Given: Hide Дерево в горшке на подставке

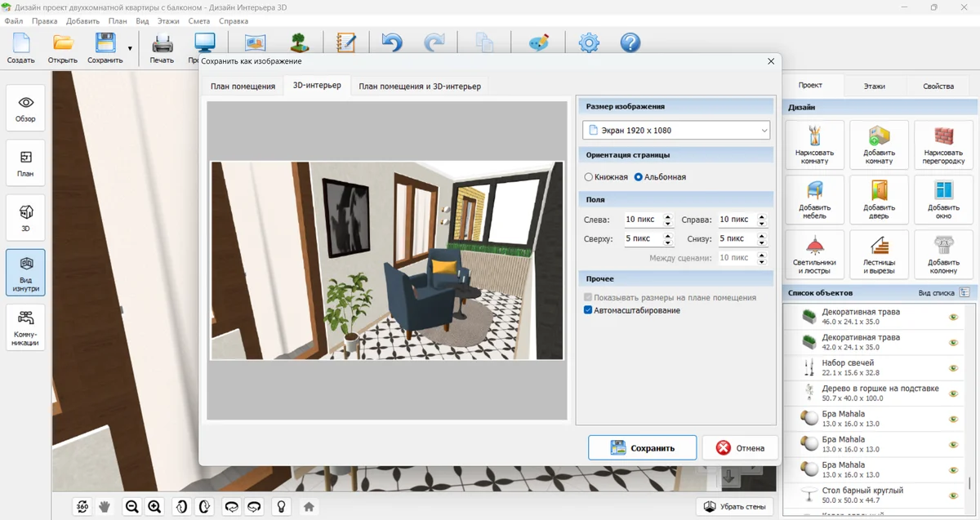Looking at the screenshot, I should pos(953,393).
